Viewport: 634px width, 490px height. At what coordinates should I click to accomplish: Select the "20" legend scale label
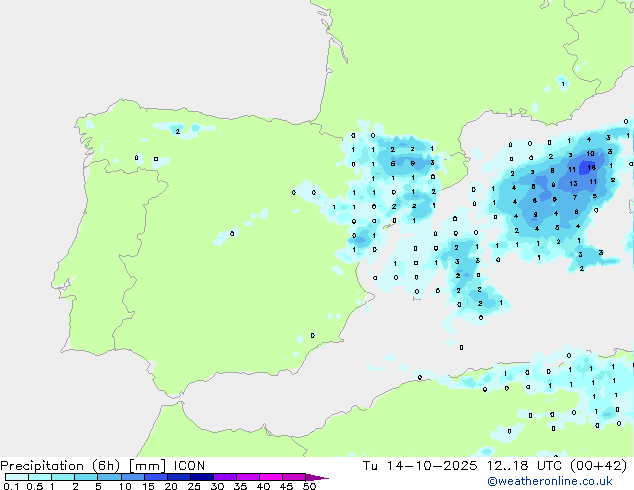(171, 486)
